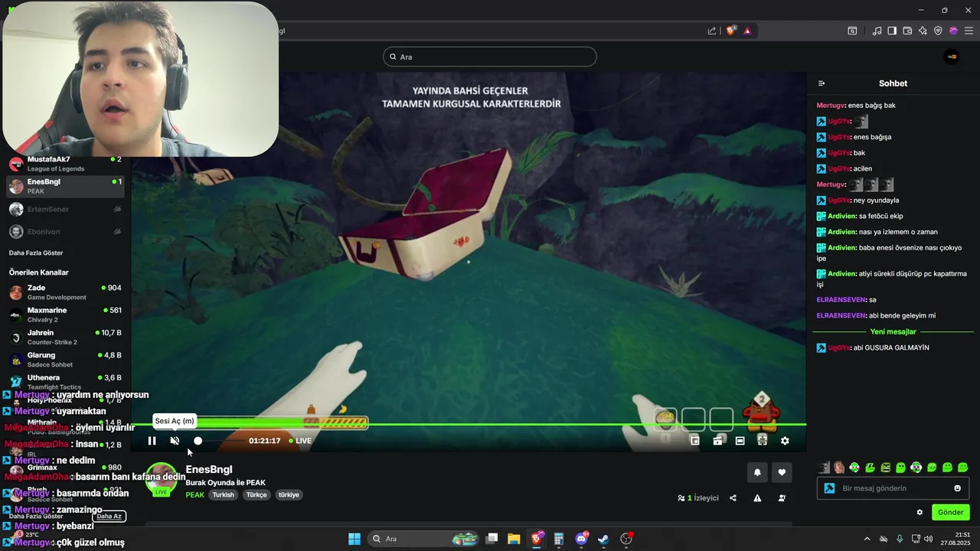
Task: Open the EnesBngl channel name
Action: click(x=209, y=469)
